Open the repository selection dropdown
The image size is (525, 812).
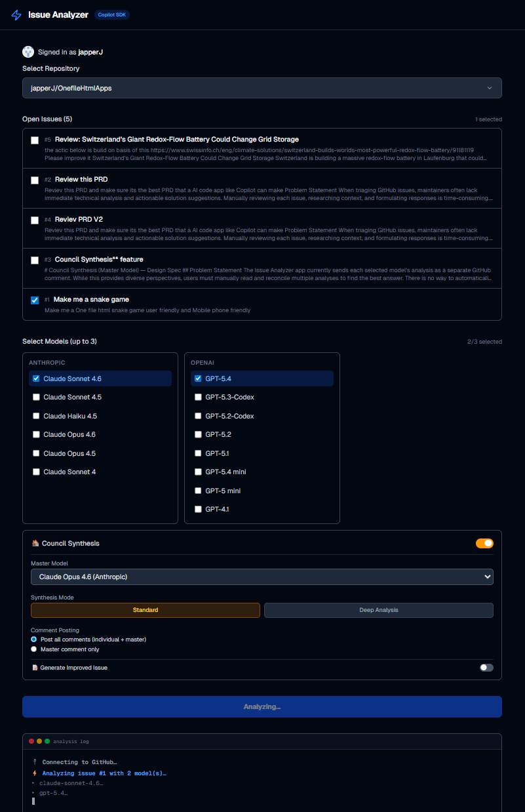click(262, 87)
